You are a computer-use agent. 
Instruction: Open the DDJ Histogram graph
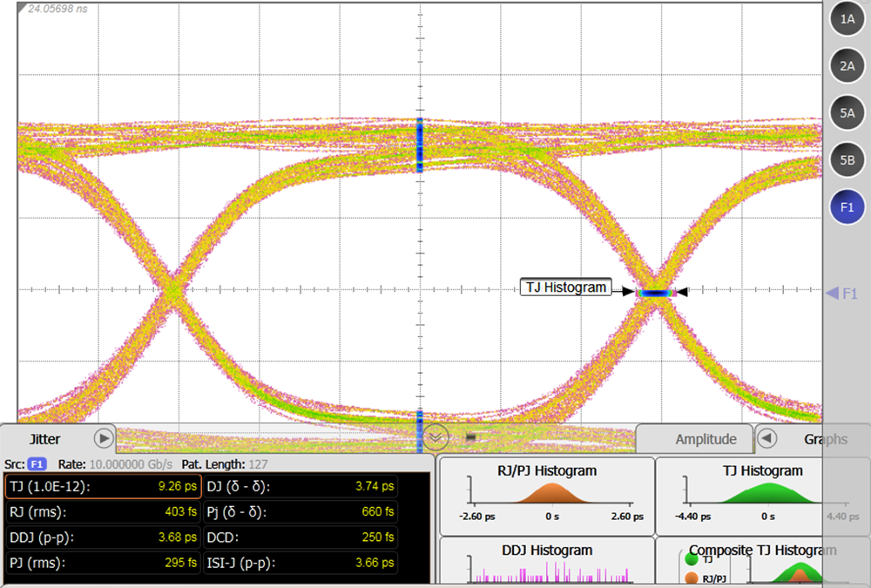pos(545,562)
